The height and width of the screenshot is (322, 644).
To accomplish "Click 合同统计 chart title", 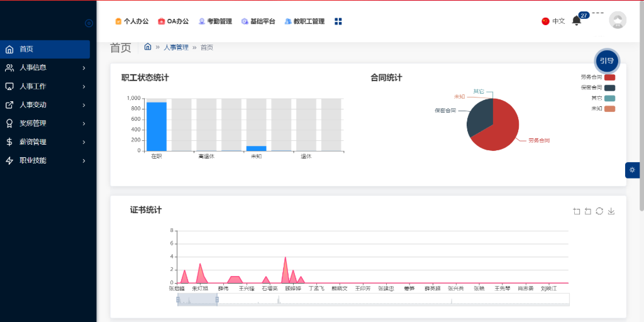I will 386,77.
